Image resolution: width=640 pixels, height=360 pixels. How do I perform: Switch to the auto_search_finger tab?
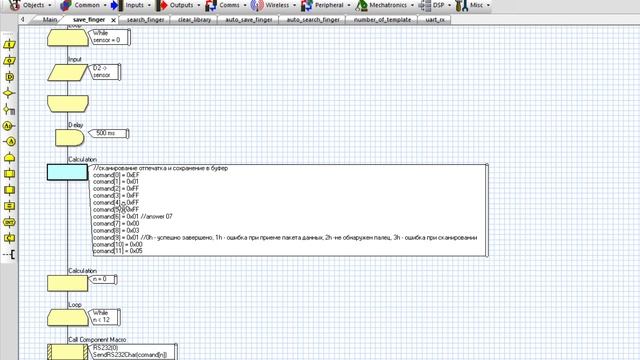313,20
